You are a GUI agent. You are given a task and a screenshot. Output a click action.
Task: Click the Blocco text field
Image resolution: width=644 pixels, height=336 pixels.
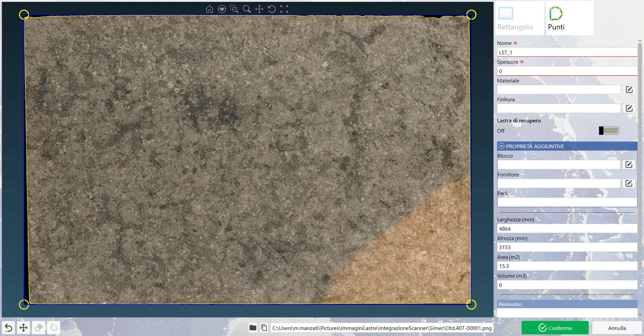[x=559, y=165]
